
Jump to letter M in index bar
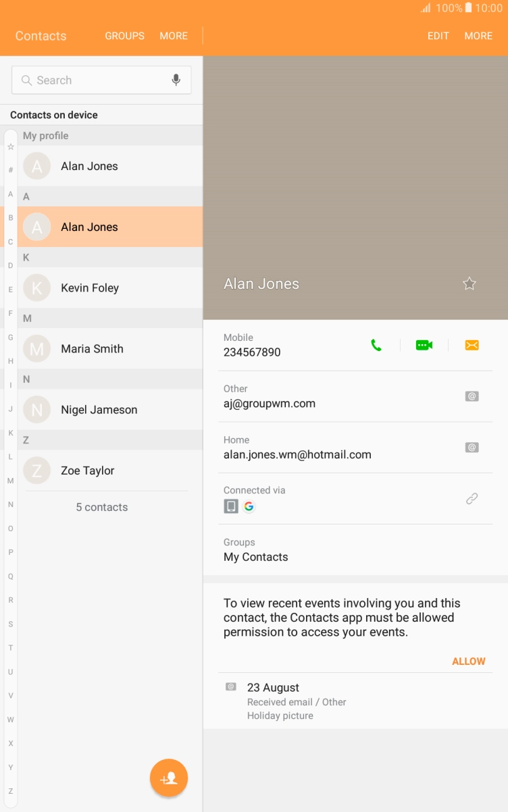(10, 481)
